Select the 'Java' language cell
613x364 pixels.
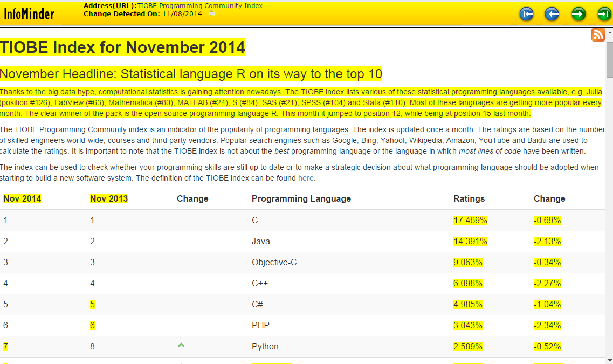(261, 241)
